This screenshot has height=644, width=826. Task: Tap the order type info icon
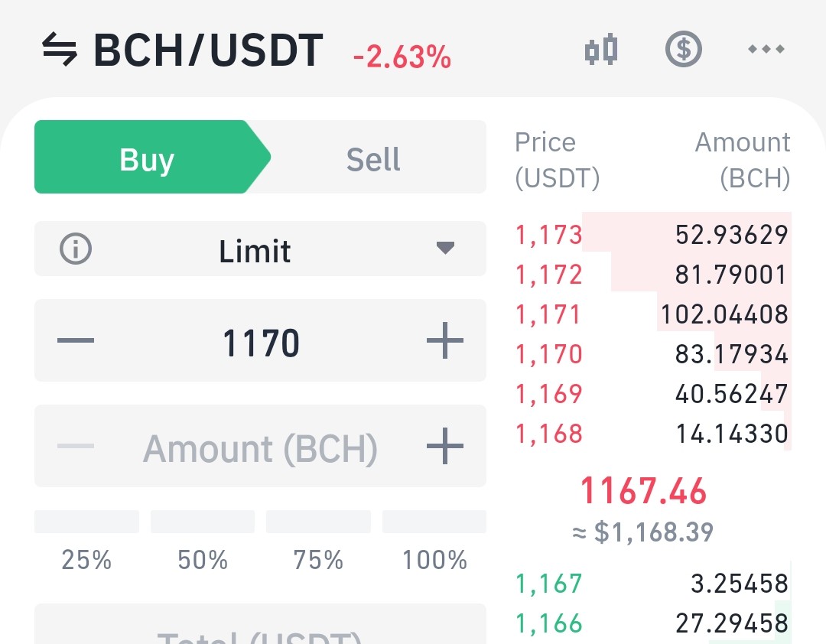coord(75,249)
